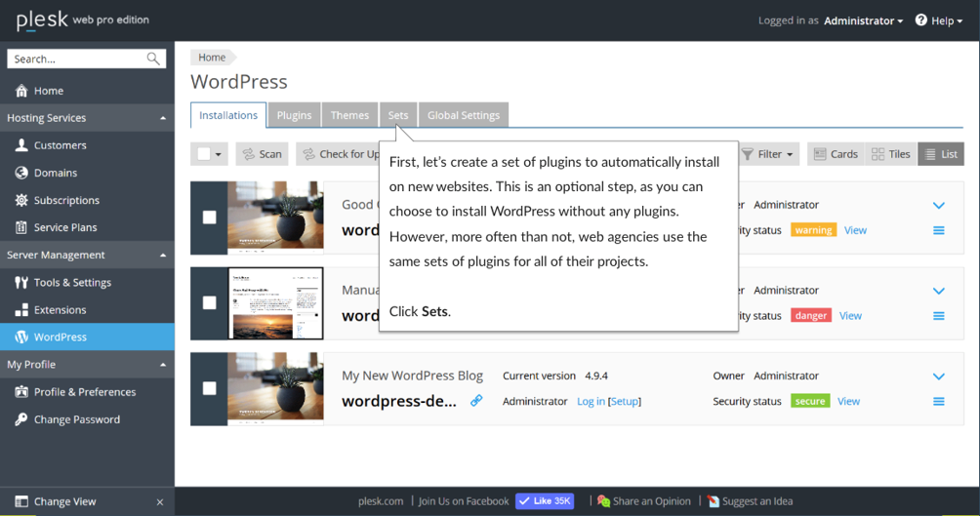The image size is (980, 516).
Task: Click Log in link for wordpress-de...
Action: [591, 401]
